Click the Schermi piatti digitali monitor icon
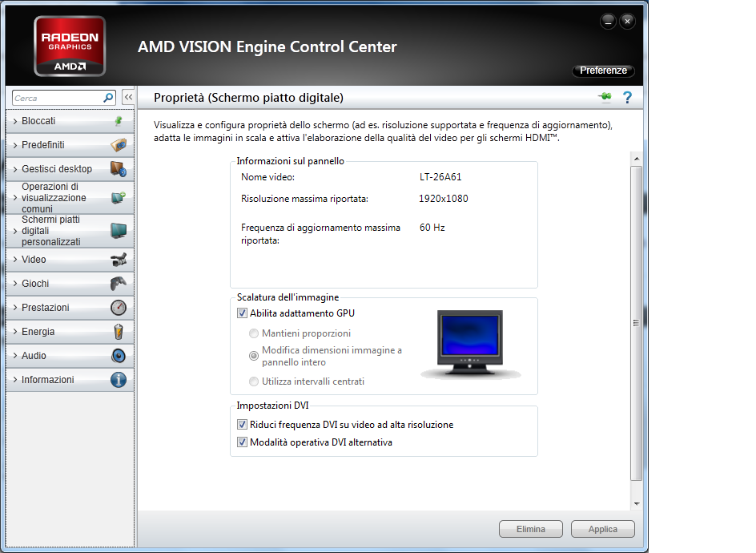 (x=119, y=231)
